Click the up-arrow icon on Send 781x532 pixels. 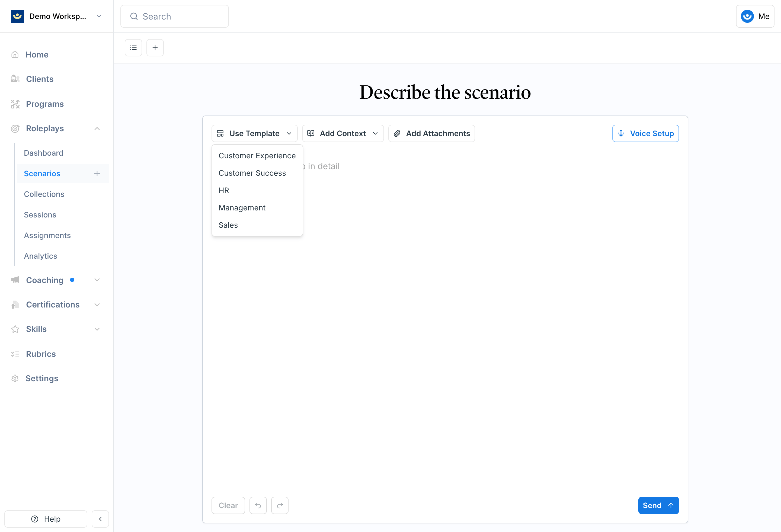point(671,505)
